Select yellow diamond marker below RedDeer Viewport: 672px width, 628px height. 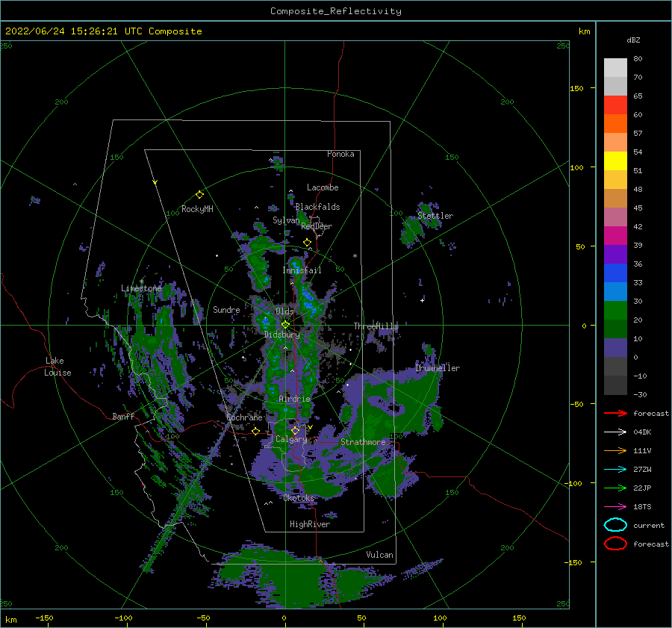307,242
